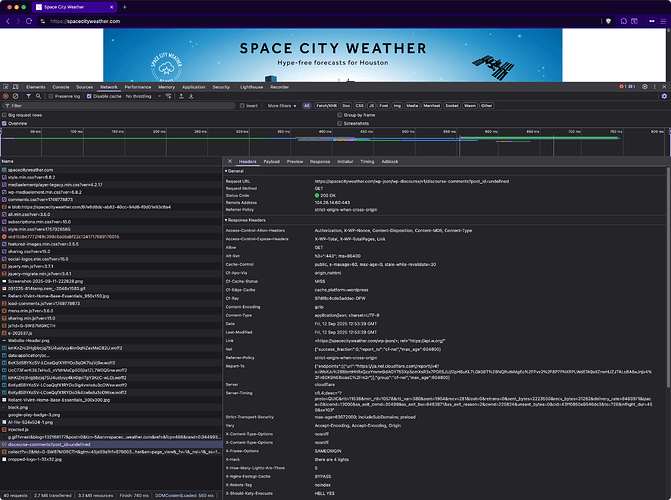Click the Brave Shields icon
671x500 pixels.
pos(608,21)
